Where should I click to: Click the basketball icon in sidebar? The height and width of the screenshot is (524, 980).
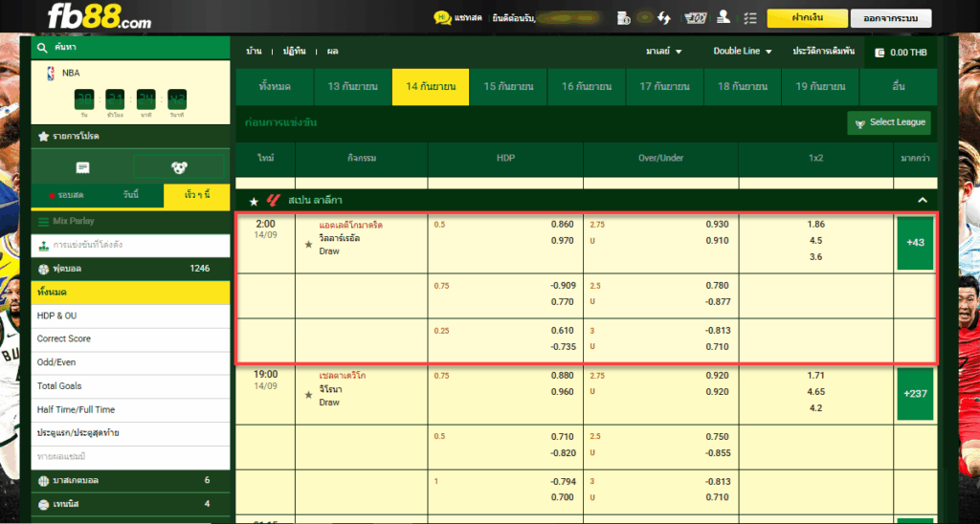point(43,481)
